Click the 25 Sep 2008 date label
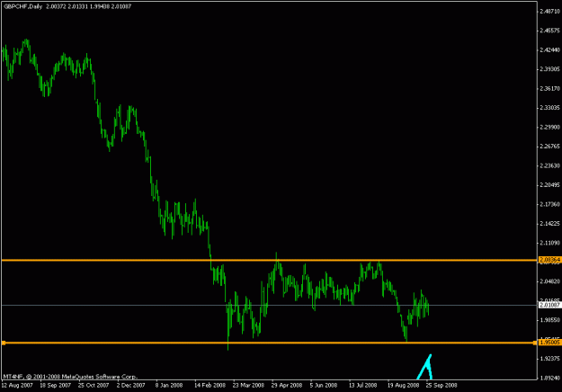 coord(442,386)
